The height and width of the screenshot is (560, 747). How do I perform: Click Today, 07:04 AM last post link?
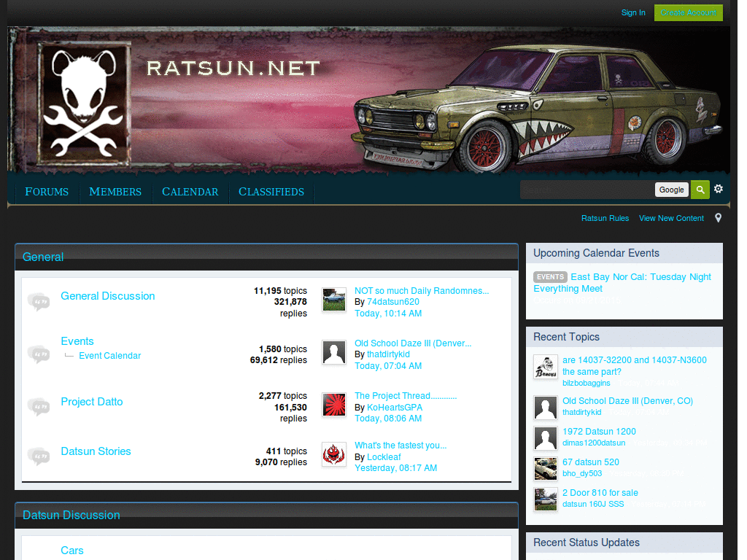(x=388, y=366)
